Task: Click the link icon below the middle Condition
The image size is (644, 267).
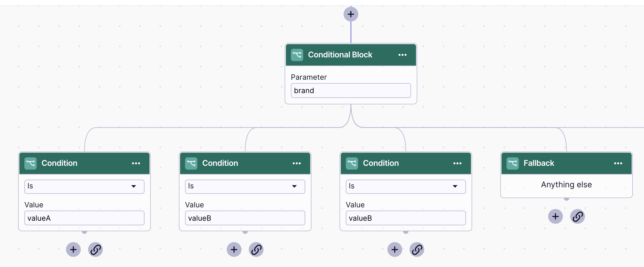Action: tap(256, 249)
